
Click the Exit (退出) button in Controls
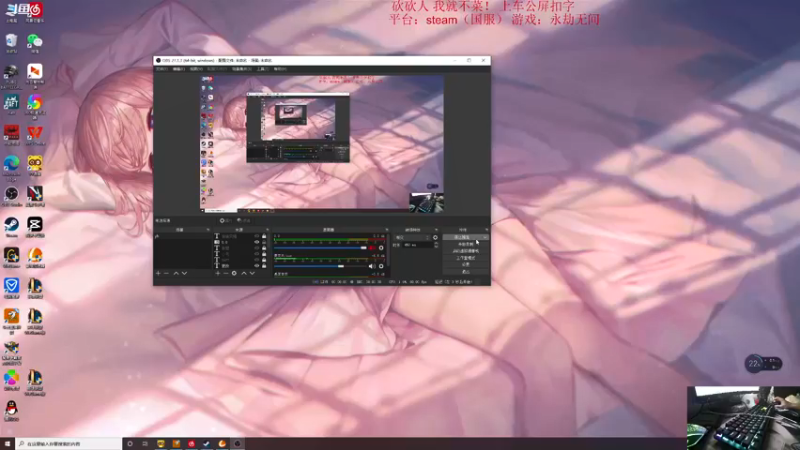point(465,272)
